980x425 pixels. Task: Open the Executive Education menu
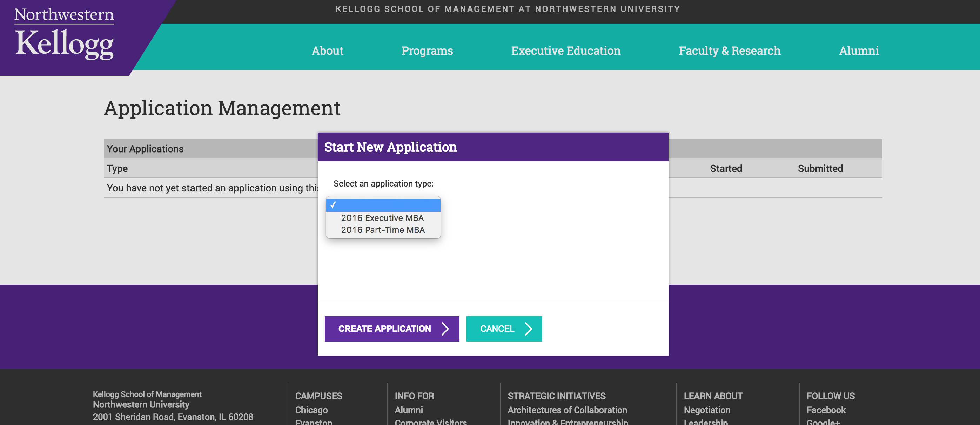pos(565,50)
